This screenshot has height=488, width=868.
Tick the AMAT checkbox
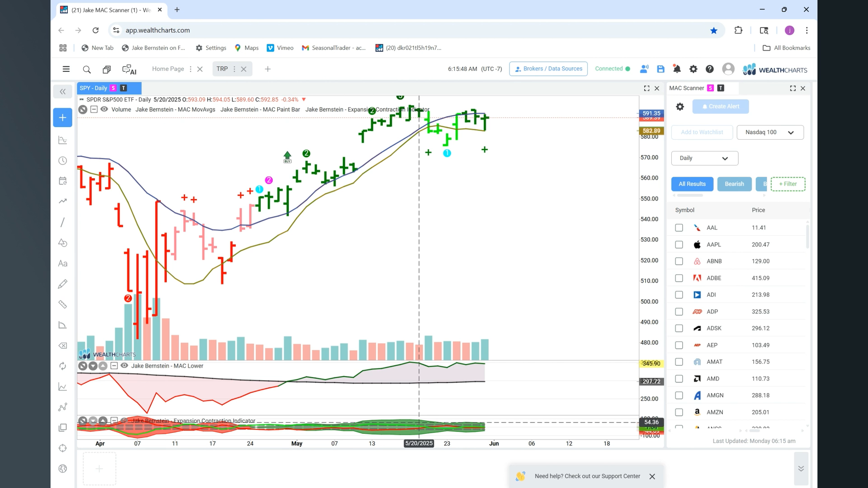pyautogui.click(x=679, y=362)
